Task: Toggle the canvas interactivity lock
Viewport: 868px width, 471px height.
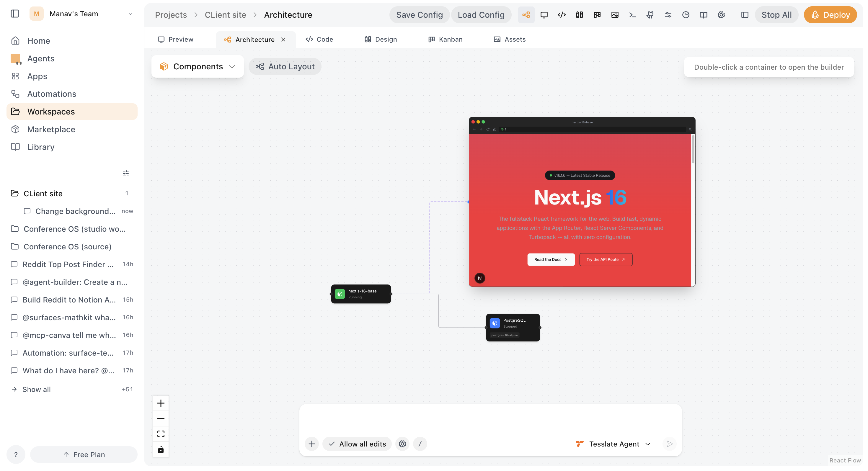Action: (161, 449)
